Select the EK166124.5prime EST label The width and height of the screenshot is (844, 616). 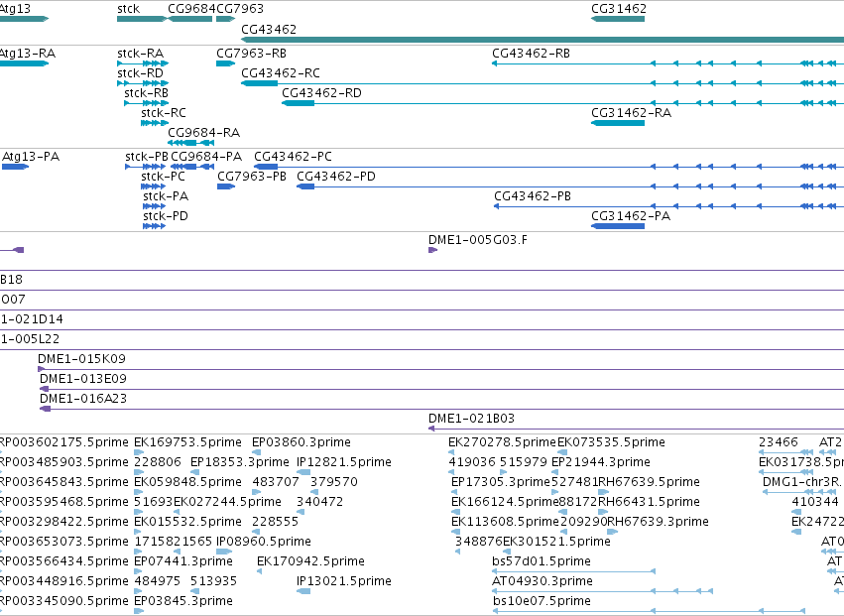click(505, 502)
